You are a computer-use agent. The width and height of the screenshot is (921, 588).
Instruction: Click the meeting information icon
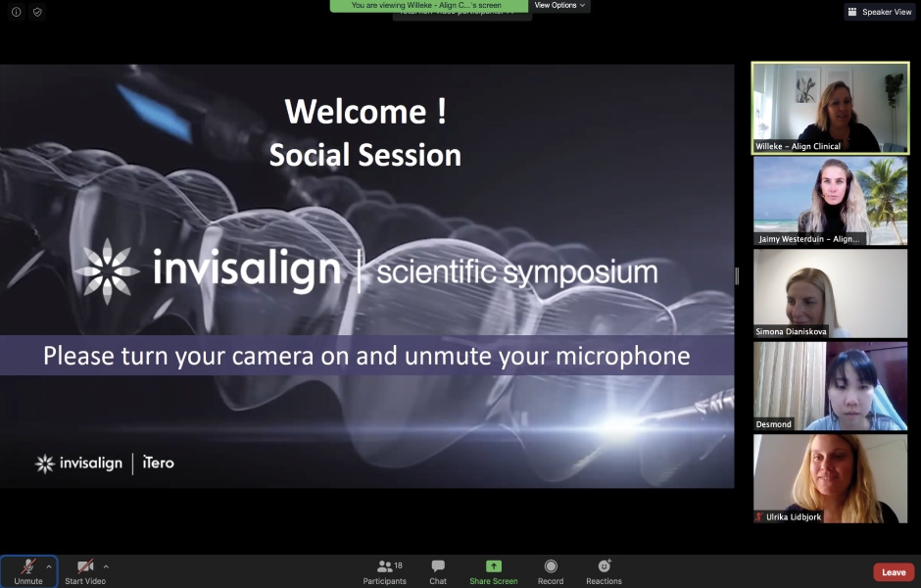[17, 12]
